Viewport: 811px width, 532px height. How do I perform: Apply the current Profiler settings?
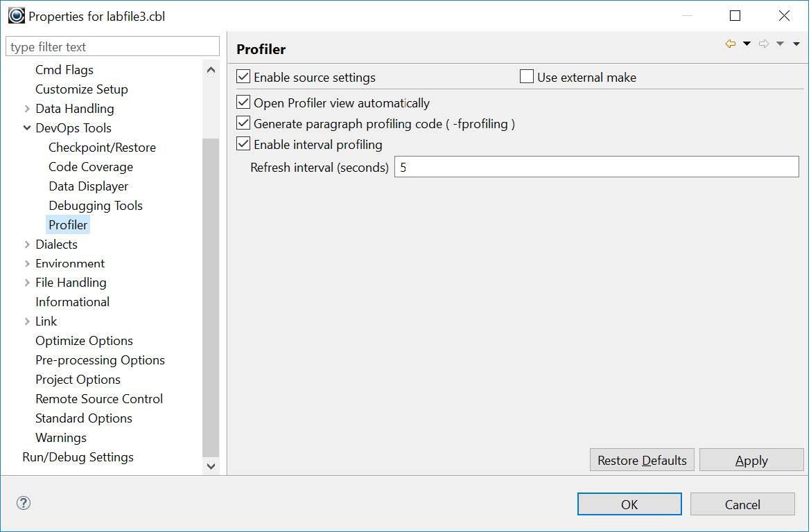tap(751, 459)
